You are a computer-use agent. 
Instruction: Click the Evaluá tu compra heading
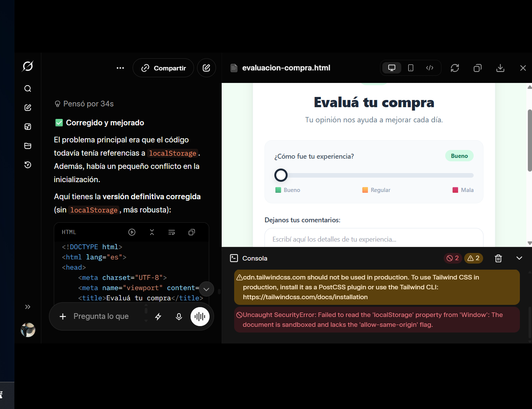pyautogui.click(x=374, y=102)
